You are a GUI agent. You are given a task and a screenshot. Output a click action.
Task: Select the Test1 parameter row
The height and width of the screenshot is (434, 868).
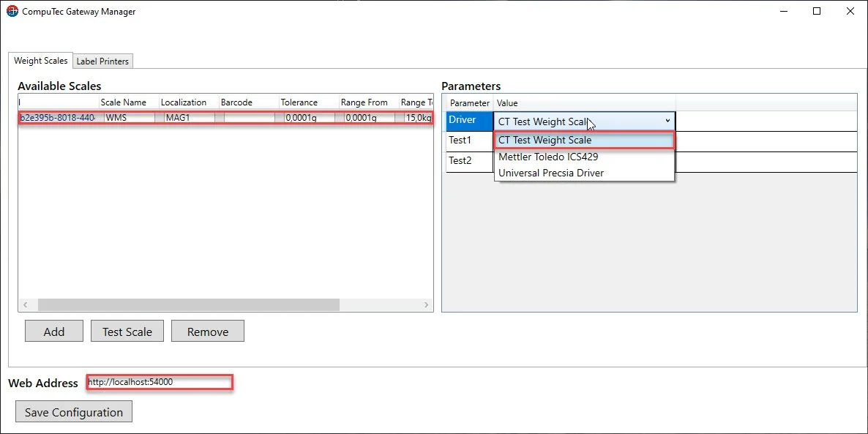click(x=469, y=141)
